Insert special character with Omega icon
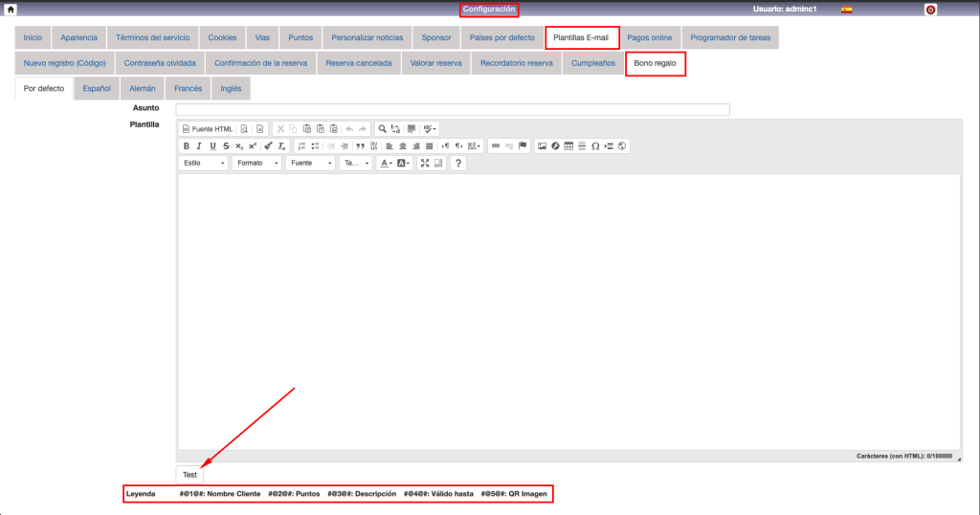The width and height of the screenshot is (980, 515). point(595,146)
